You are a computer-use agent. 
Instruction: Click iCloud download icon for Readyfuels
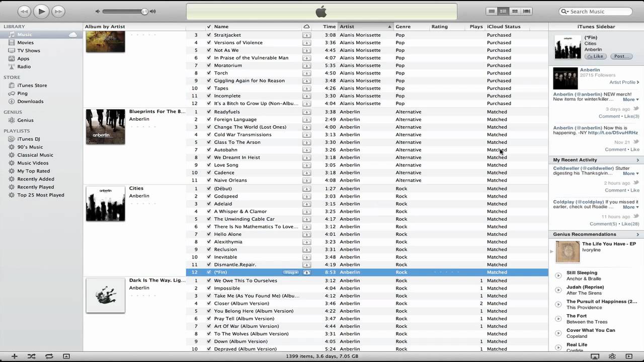(x=306, y=112)
